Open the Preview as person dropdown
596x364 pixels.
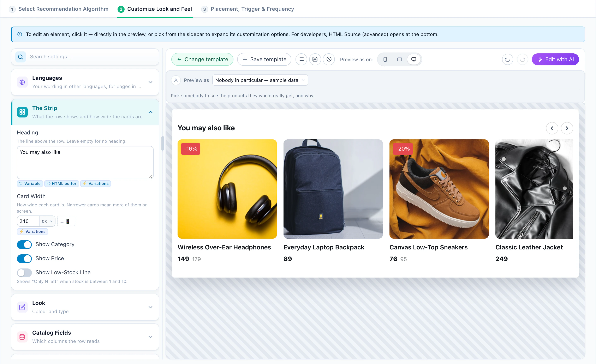pyautogui.click(x=260, y=80)
